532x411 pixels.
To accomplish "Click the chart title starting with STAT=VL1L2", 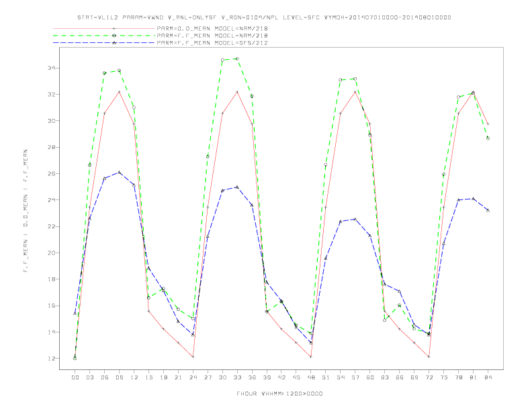I will pyautogui.click(x=264, y=17).
